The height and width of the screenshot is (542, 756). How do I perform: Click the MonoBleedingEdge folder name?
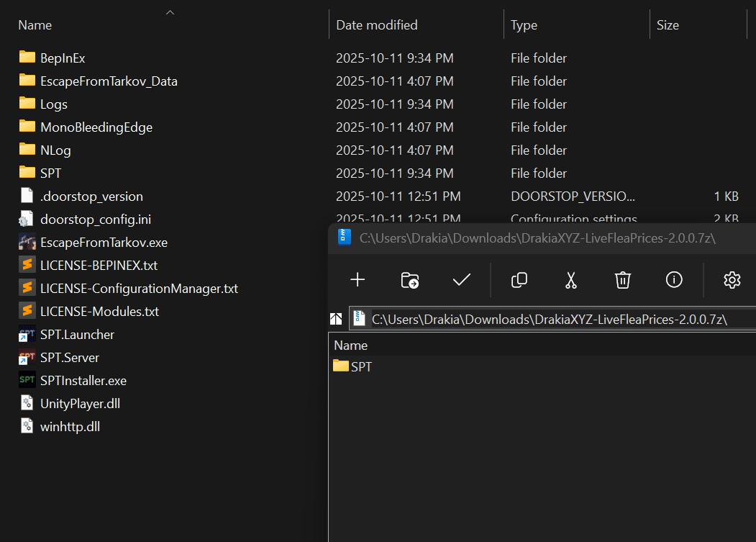pos(96,127)
